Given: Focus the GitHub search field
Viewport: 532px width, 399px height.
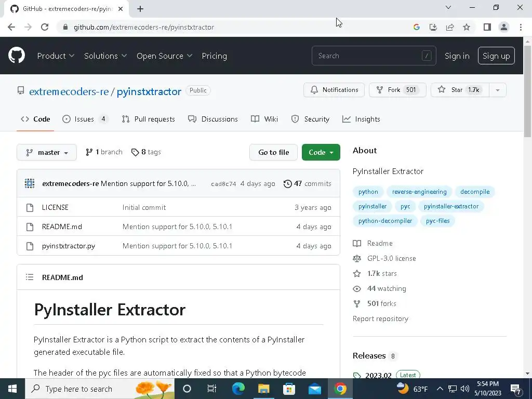Looking at the screenshot, I should pyautogui.click(x=374, y=56).
